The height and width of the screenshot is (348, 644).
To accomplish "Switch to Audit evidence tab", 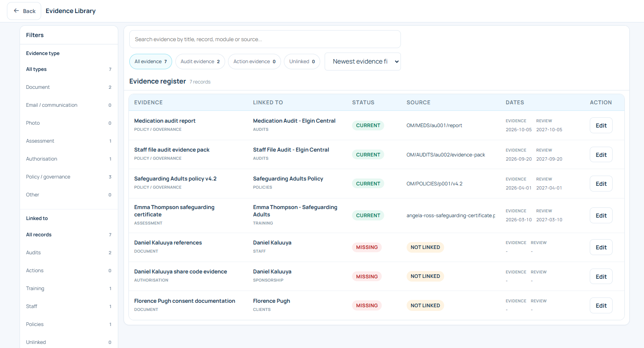I will pyautogui.click(x=200, y=62).
